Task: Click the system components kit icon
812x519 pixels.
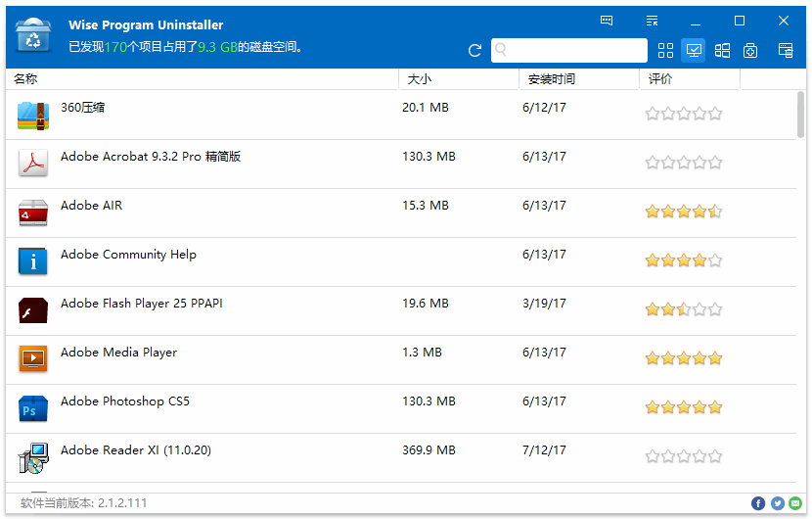Action: click(x=751, y=51)
